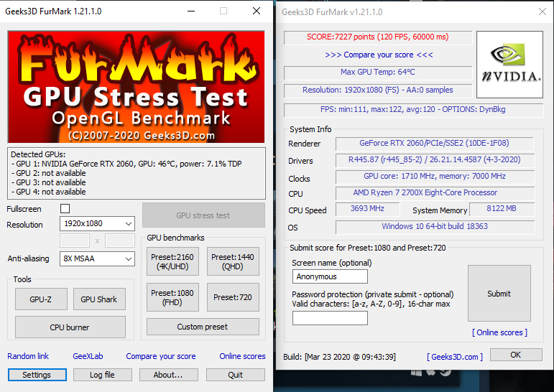Close the FurMark 1.21.1.0 main window
This screenshot has height=392, width=554.
(x=257, y=11)
